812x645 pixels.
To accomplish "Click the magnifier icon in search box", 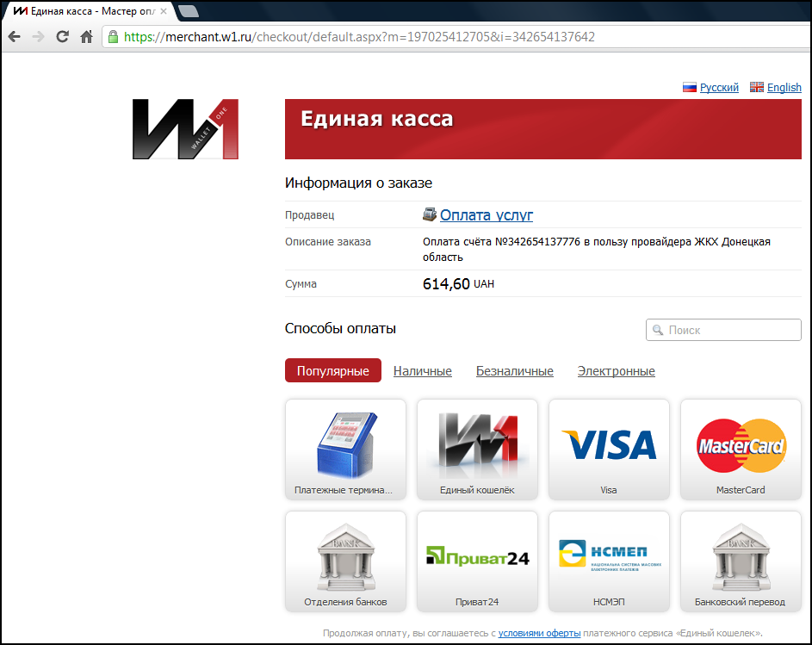I will coord(658,330).
